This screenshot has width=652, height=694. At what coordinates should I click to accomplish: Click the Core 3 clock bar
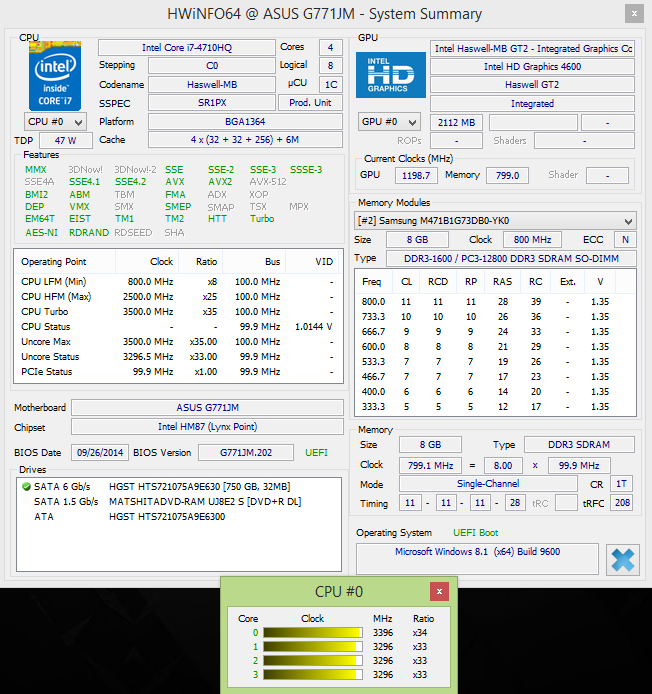tap(313, 675)
